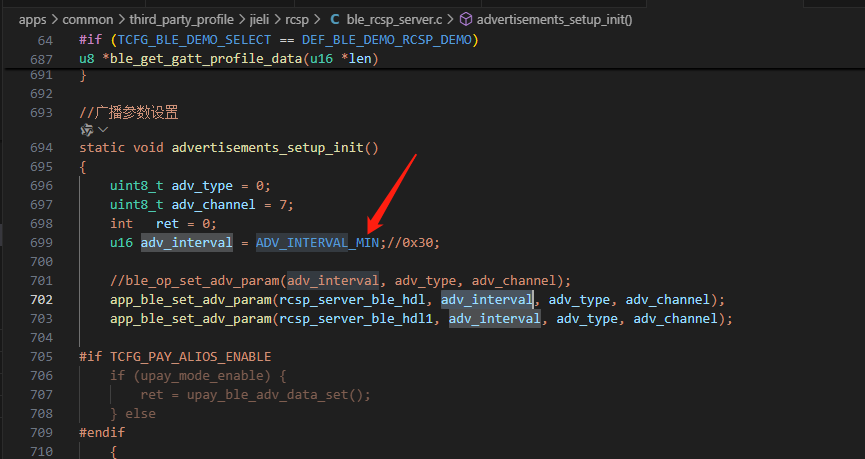
Task: Click function name advertisements_setup_init on line 694
Action: coord(268,148)
